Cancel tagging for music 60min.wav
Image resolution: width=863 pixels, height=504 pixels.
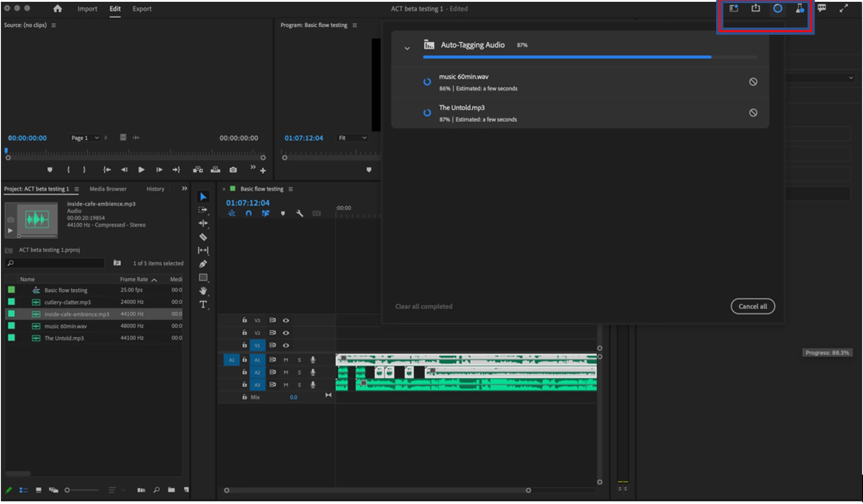coord(753,82)
